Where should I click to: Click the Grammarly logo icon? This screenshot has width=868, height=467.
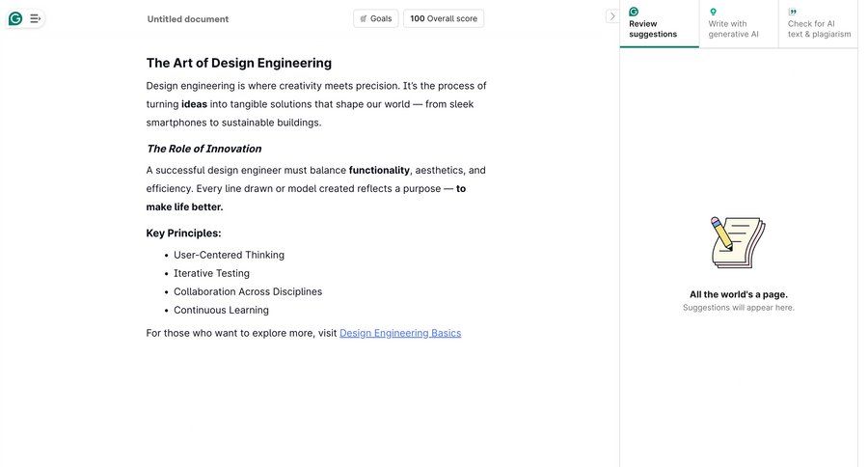click(15, 19)
